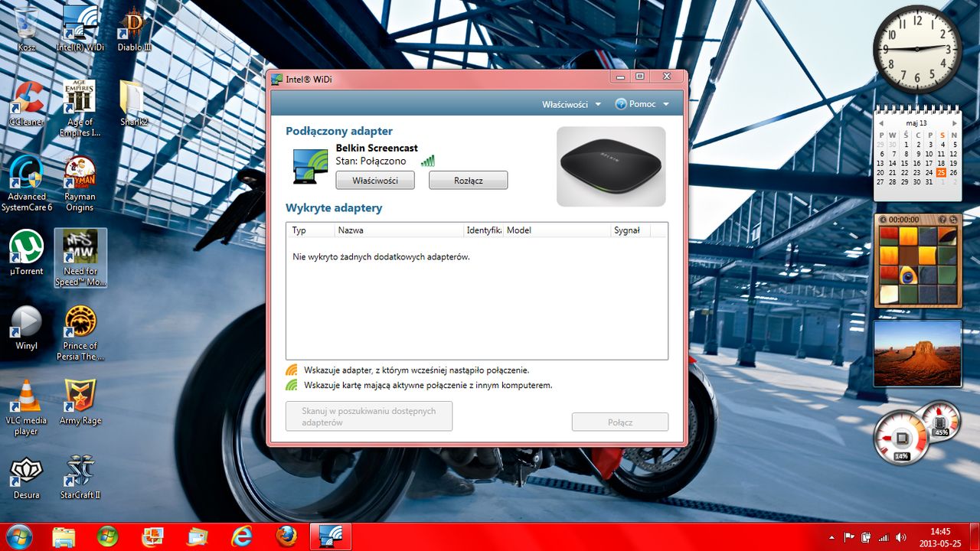This screenshot has width=980, height=551.
Task: Open the Intel(R) WiDi desktop shortcut
Action: click(80, 29)
